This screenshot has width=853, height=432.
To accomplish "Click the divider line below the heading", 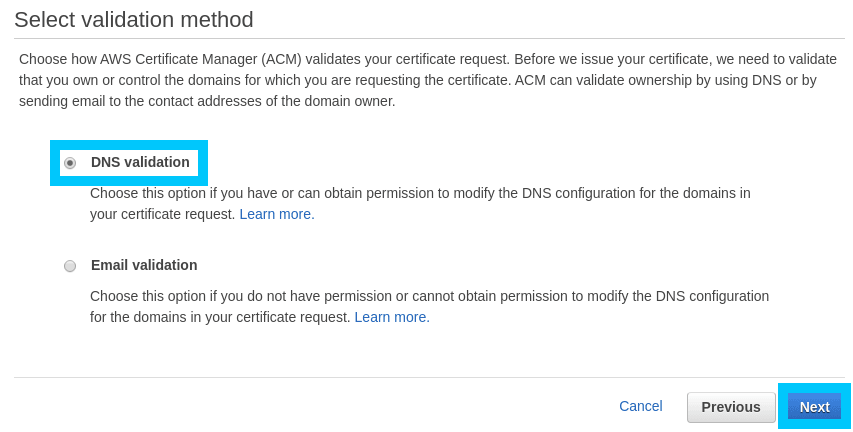I will point(429,39).
